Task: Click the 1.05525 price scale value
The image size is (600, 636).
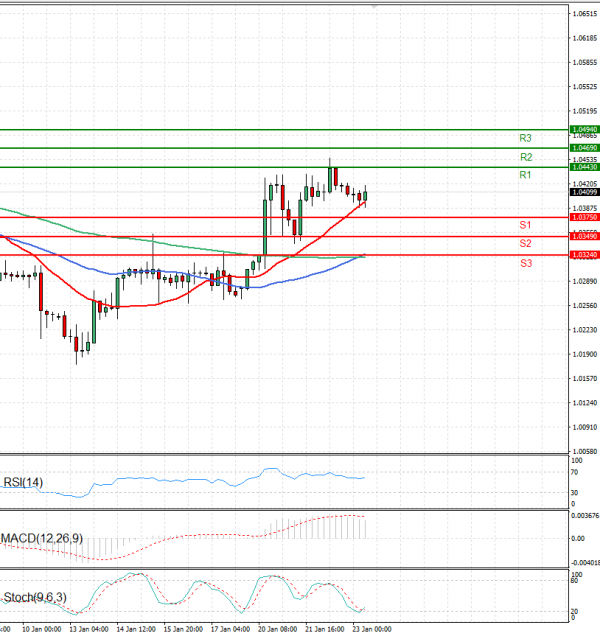Action: point(585,87)
